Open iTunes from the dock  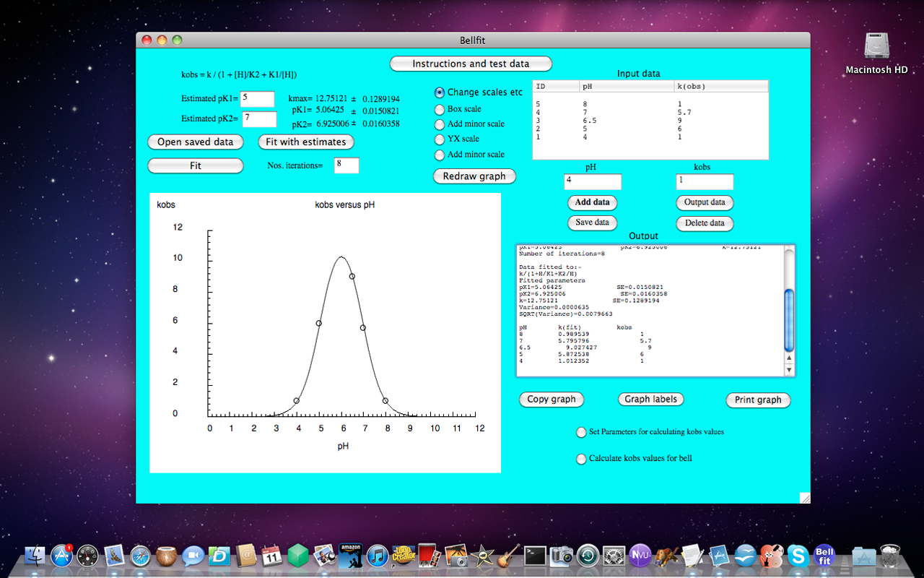pyautogui.click(x=377, y=555)
